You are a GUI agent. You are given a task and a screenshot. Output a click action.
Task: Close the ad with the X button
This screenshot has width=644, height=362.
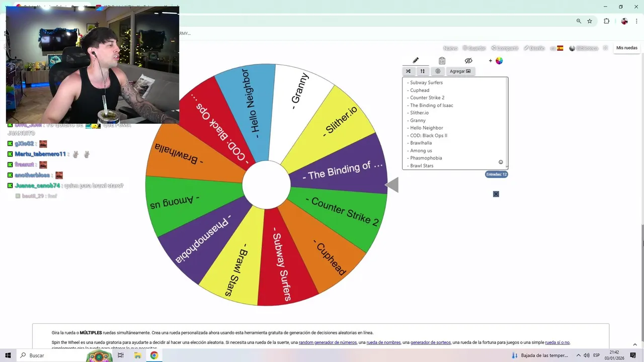click(496, 194)
